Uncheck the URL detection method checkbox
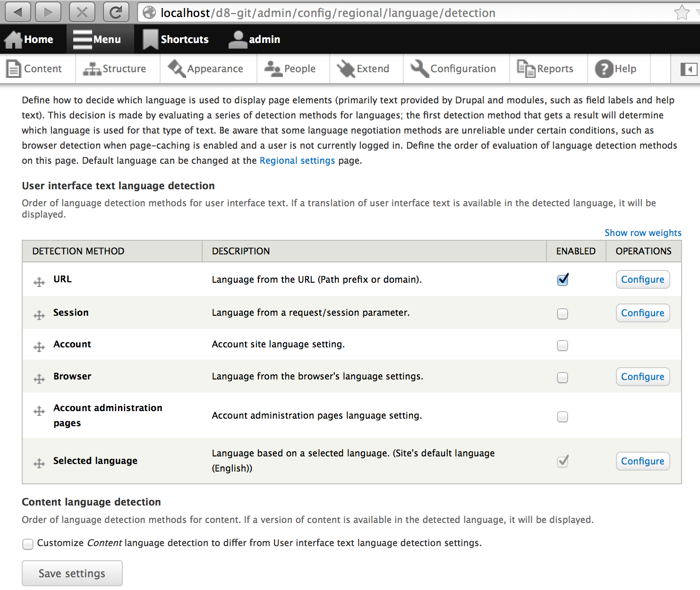This screenshot has height=590, width=700. click(x=563, y=279)
